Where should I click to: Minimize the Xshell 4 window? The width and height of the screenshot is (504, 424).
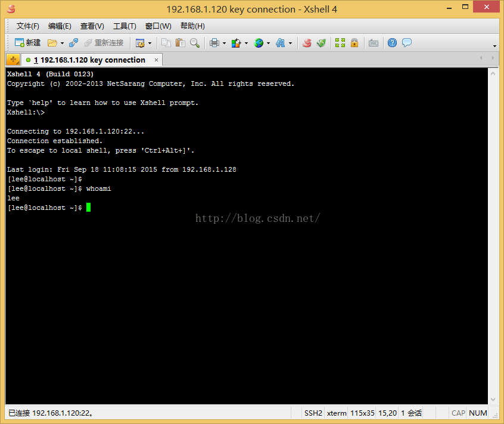click(x=449, y=8)
